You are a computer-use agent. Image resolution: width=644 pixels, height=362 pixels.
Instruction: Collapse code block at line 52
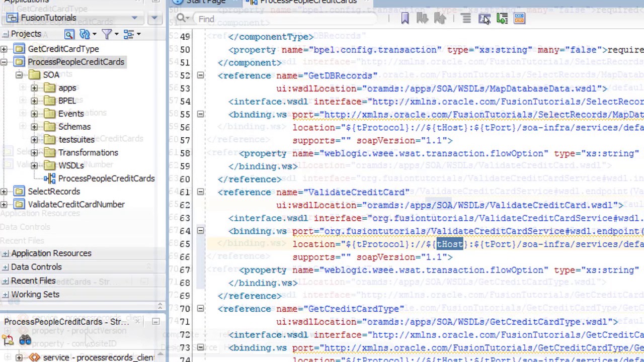pyautogui.click(x=200, y=75)
